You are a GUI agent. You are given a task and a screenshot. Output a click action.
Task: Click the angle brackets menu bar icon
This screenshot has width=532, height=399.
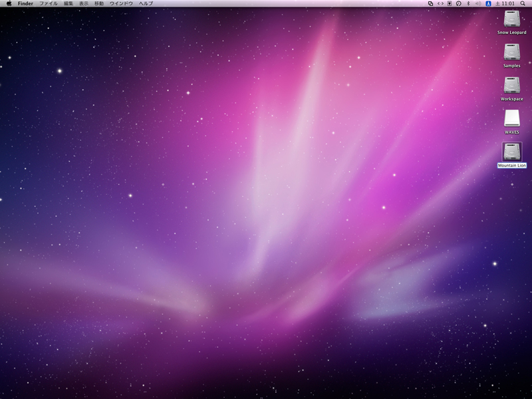pyautogui.click(x=440, y=3)
